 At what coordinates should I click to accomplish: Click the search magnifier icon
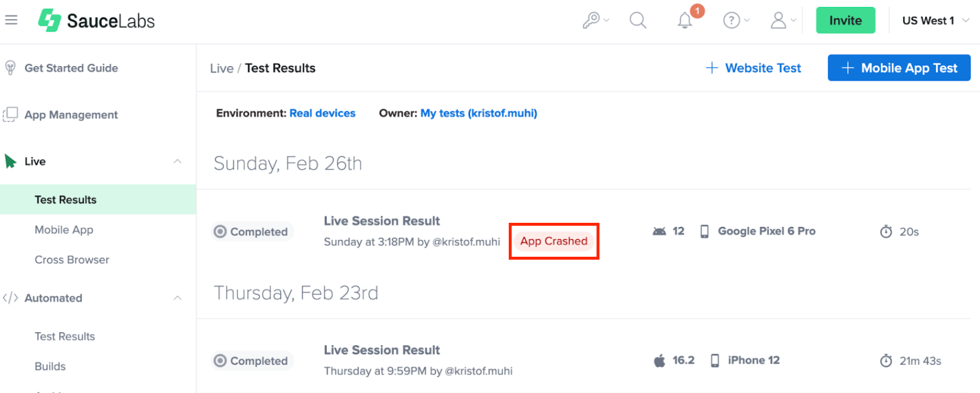pyautogui.click(x=638, y=20)
